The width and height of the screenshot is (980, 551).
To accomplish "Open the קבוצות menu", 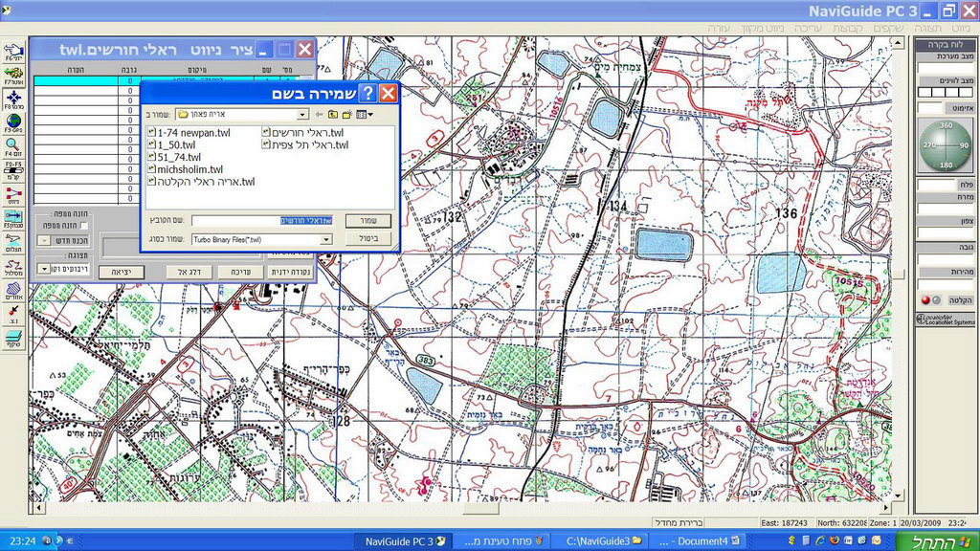I will point(848,28).
